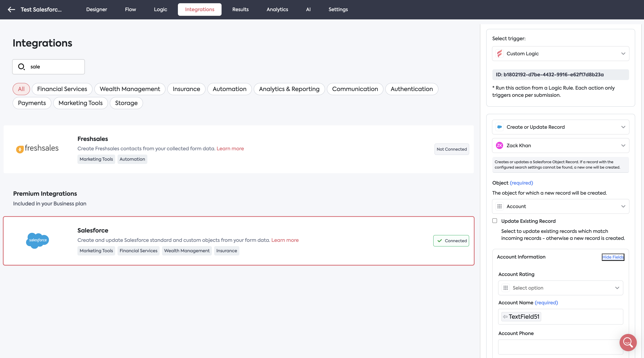Click the Freshsales logo
Screen dimensions: 644x358
37,148
